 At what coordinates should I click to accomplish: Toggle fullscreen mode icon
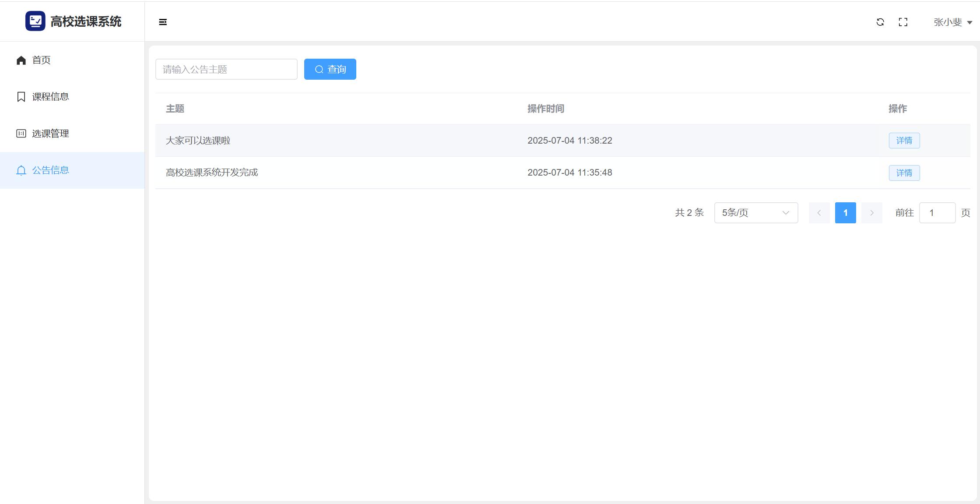[x=903, y=22]
